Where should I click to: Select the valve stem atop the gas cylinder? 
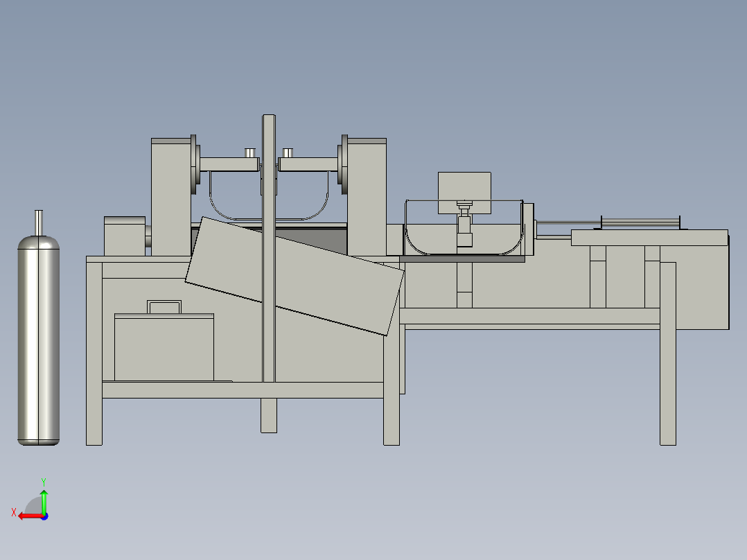click(39, 223)
